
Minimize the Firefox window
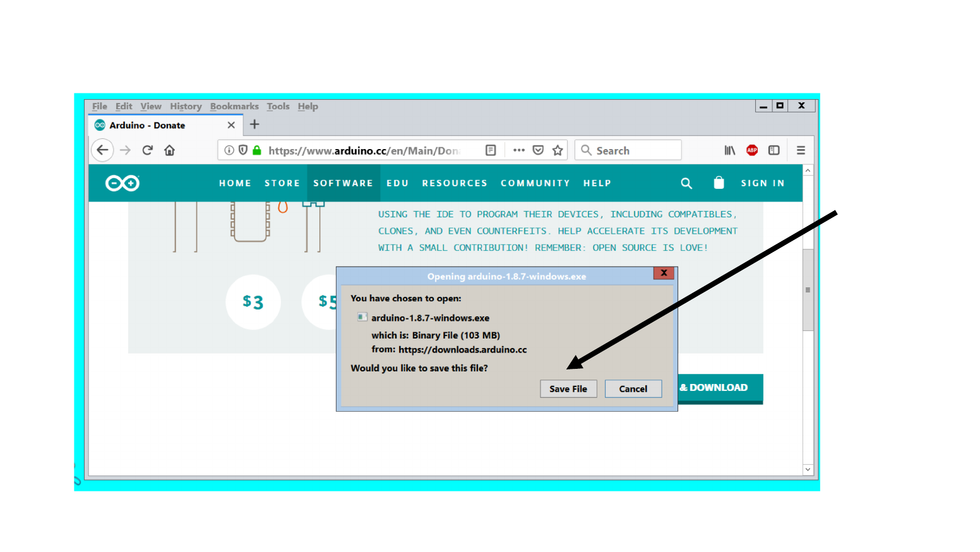click(763, 106)
